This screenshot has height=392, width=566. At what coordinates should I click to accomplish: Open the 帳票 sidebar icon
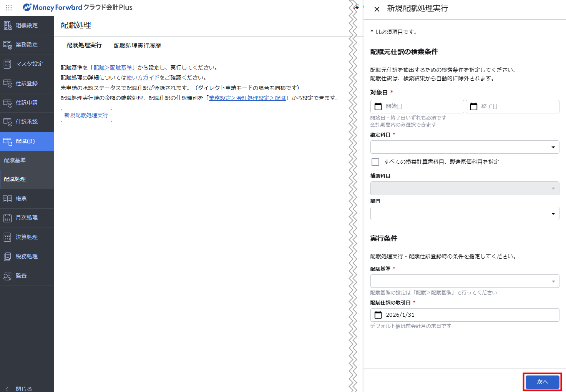(8, 199)
